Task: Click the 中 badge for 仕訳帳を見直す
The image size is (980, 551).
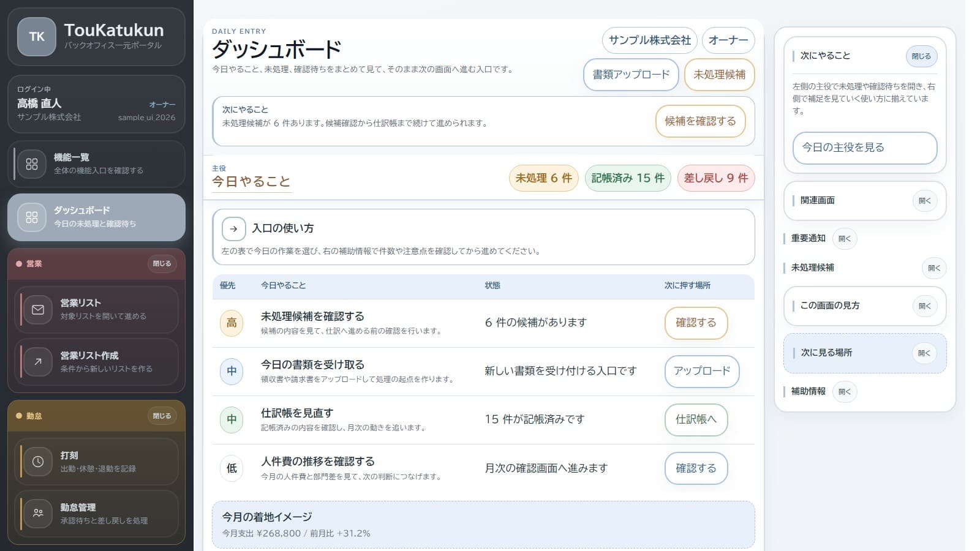Action: pos(232,419)
